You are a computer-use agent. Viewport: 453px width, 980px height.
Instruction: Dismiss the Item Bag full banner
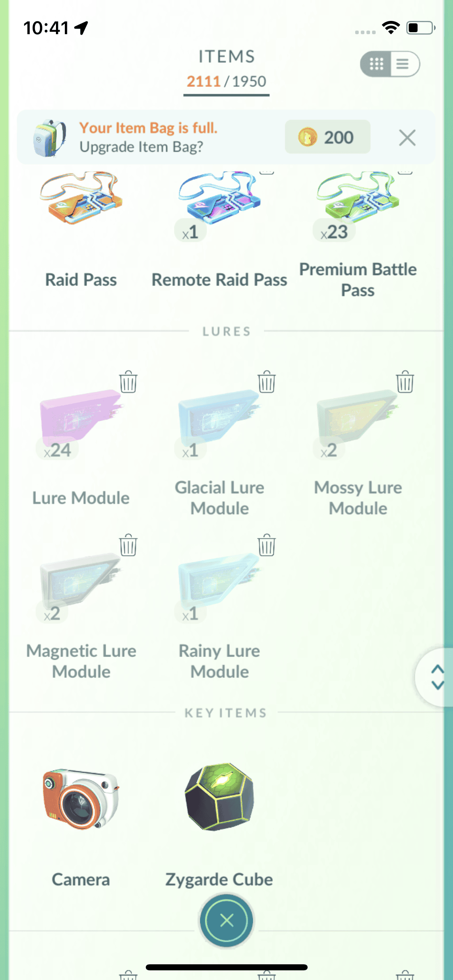(407, 138)
